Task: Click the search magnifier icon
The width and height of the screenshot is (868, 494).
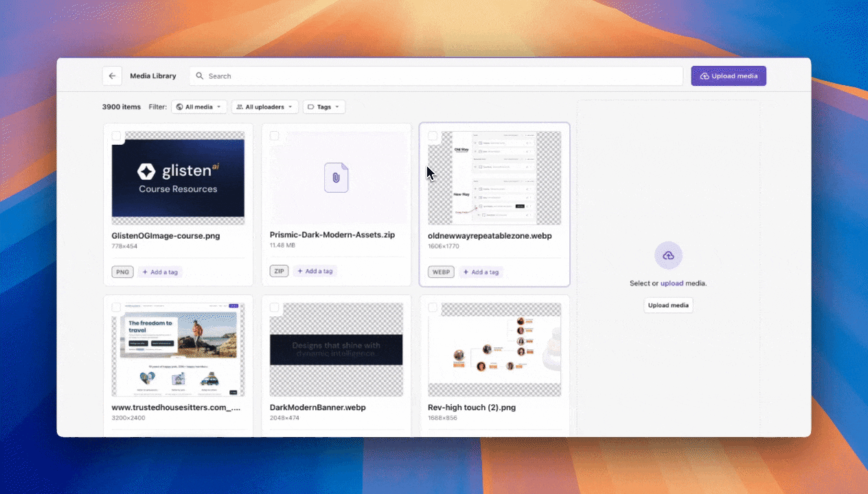Action: [x=199, y=75]
